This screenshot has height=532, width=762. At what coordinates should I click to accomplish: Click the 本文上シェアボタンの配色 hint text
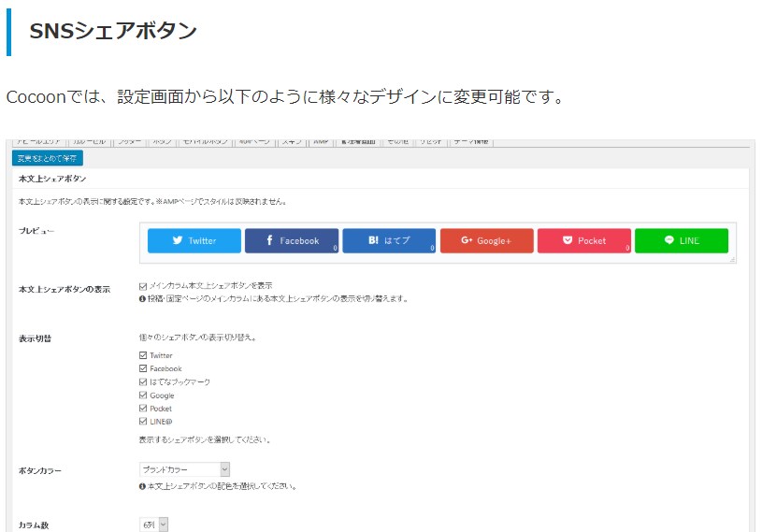coord(218,486)
